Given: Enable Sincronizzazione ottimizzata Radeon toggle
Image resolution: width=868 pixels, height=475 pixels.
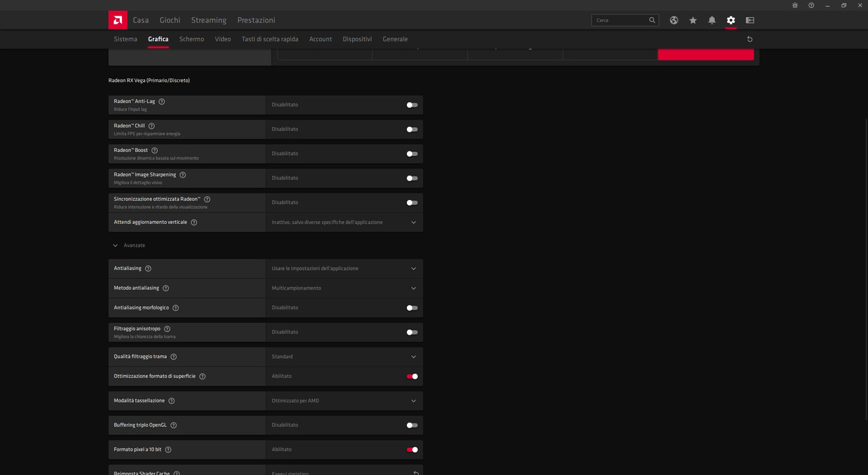Looking at the screenshot, I should coord(412,203).
